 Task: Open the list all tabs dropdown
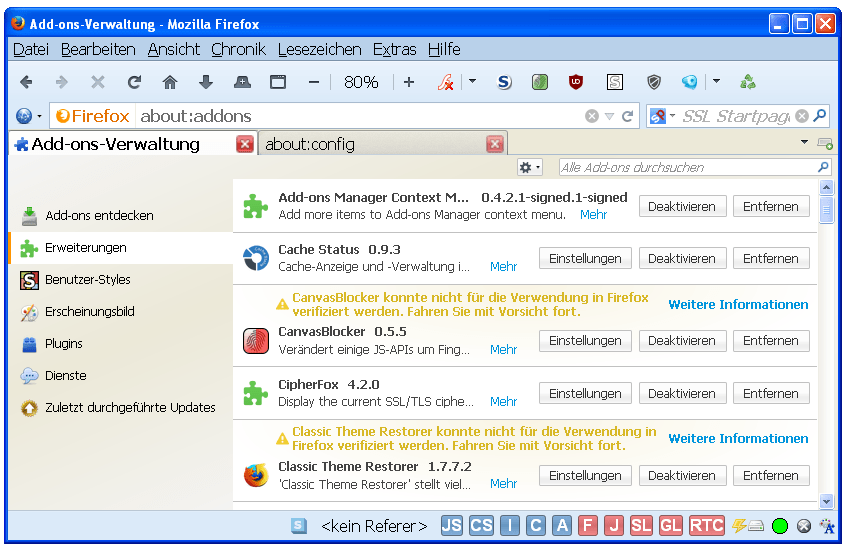coord(804,142)
